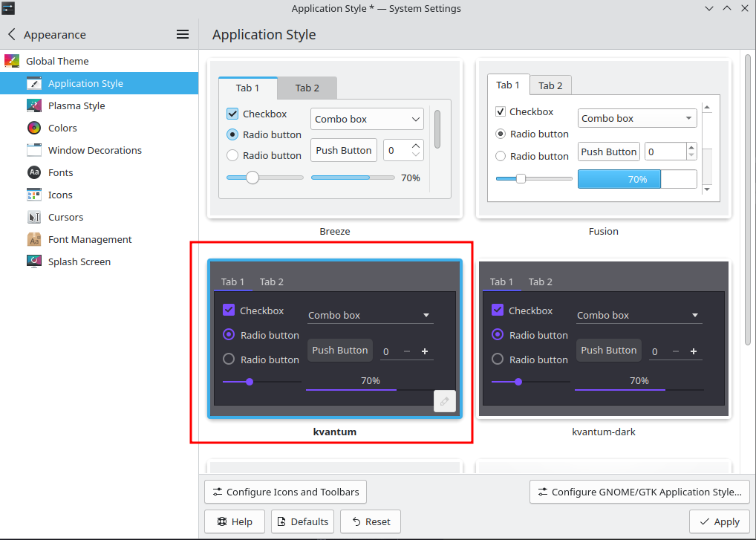This screenshot has height=540, width=756.
Task: Click the pencil edit icon on kvantum
Action: coord(445,401)
